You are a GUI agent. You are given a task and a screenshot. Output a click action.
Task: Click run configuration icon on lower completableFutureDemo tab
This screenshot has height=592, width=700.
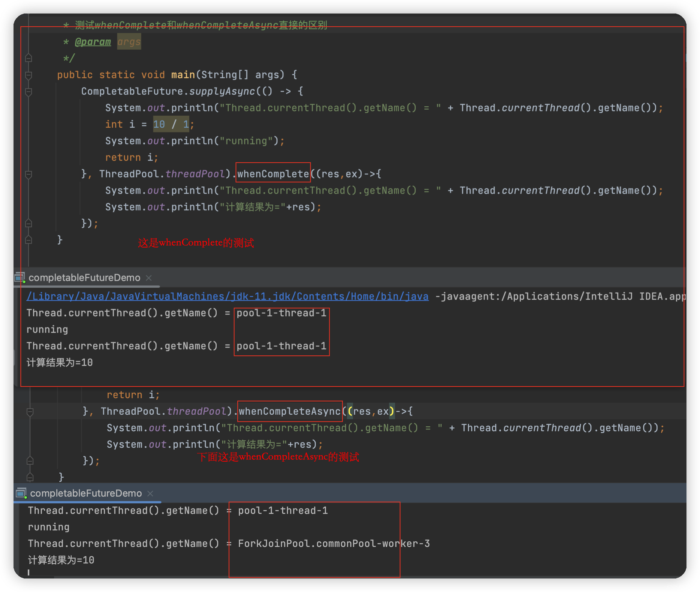pyautogui.click(x=21, y=493)
